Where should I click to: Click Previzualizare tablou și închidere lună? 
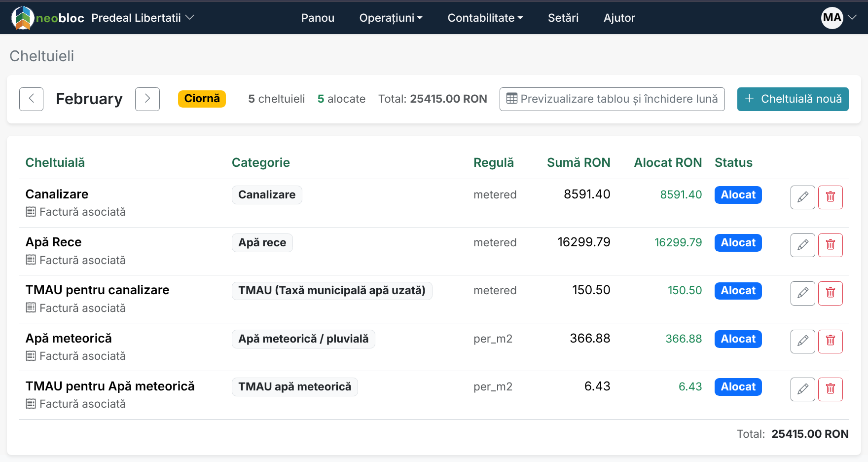[x=612, y=99]
